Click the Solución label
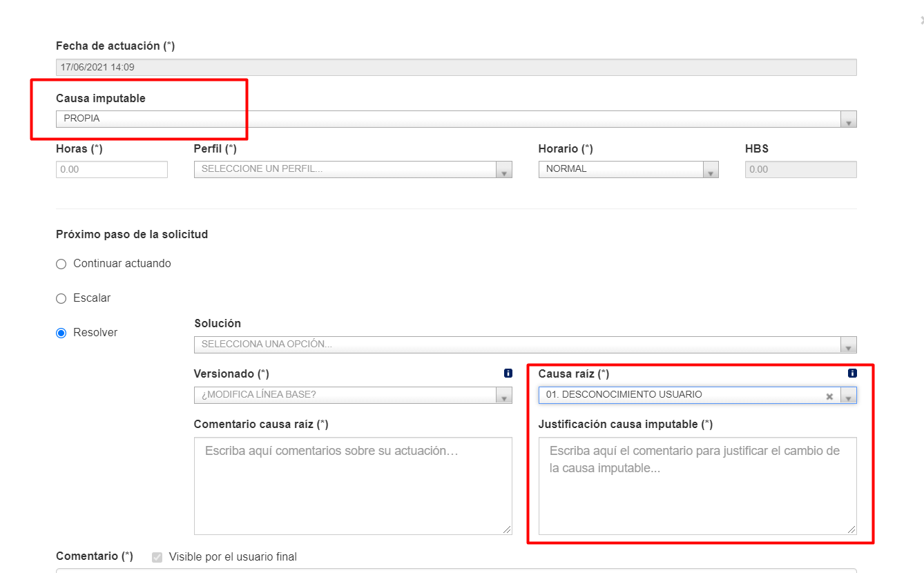Image resolution: width=924 pixels, height=573 pixels. point(218,324)
